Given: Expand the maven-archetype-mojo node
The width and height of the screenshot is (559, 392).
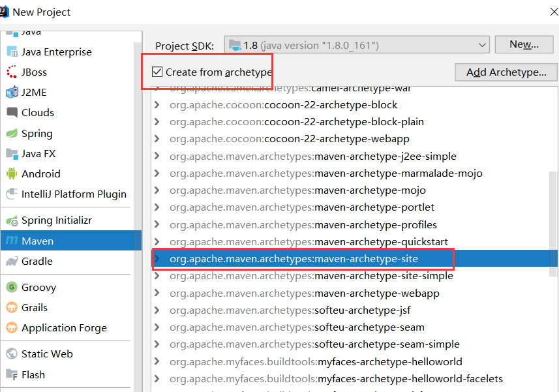Looking at the screenshot, I should 157,190.
